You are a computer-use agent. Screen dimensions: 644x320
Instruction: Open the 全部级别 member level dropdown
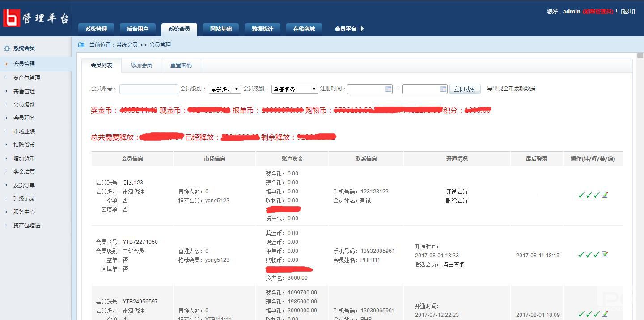pyautogui.click(x=225, y=89)
